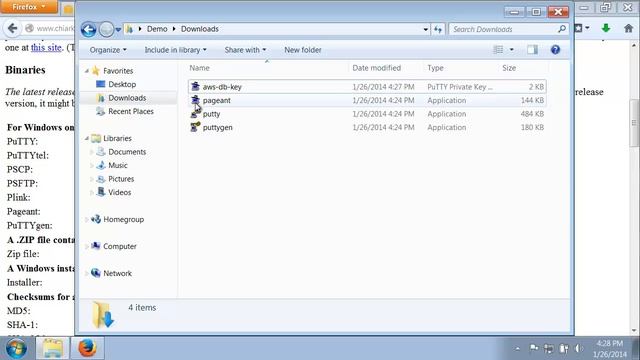
Task: Click the magnifier search icon
Action: [562, 29]
